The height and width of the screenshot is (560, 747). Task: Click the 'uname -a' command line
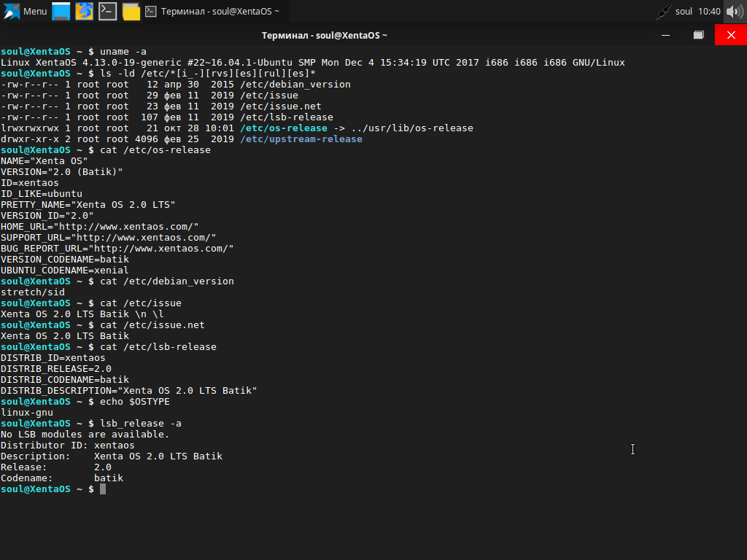point(74,52)
